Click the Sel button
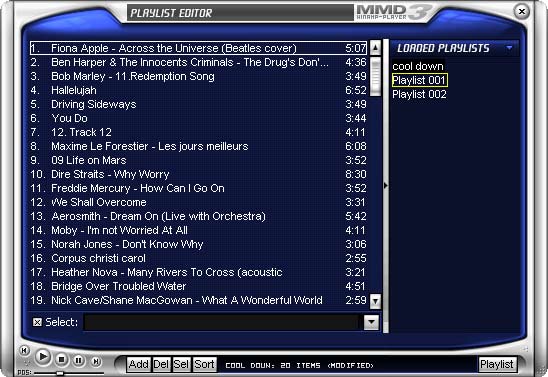Viewport: 548px width, 377px height. click(x=181, y=364)
